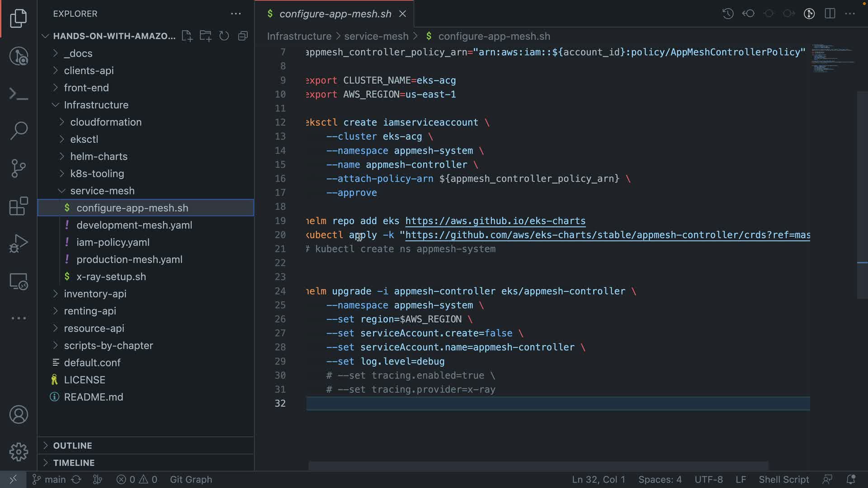Expand the inventory-api folder
The image size is (868, 488).
click(x=95, y=294)
